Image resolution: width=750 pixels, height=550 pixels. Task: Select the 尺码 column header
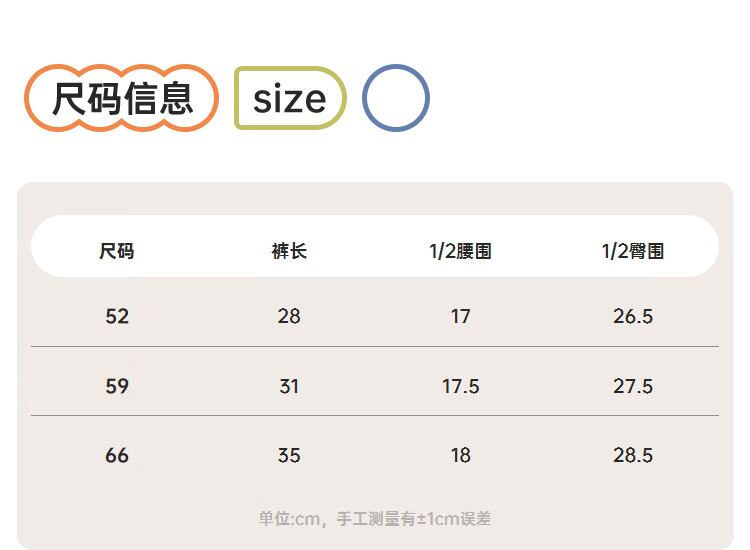point(117,251)
